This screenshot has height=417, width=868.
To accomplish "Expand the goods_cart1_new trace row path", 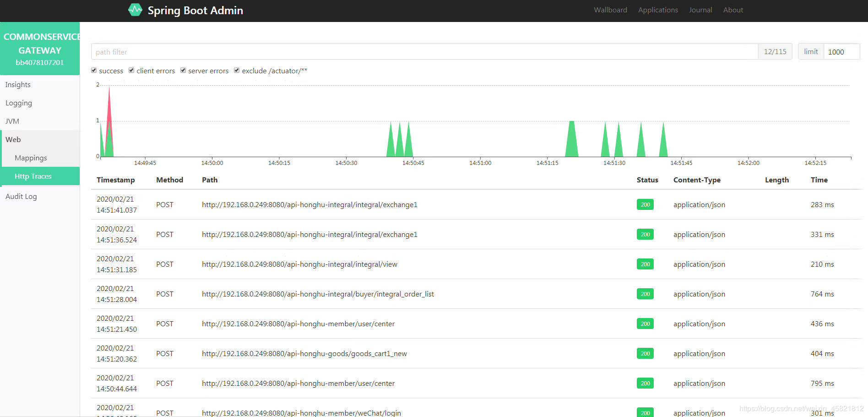I will pos(304,354).
